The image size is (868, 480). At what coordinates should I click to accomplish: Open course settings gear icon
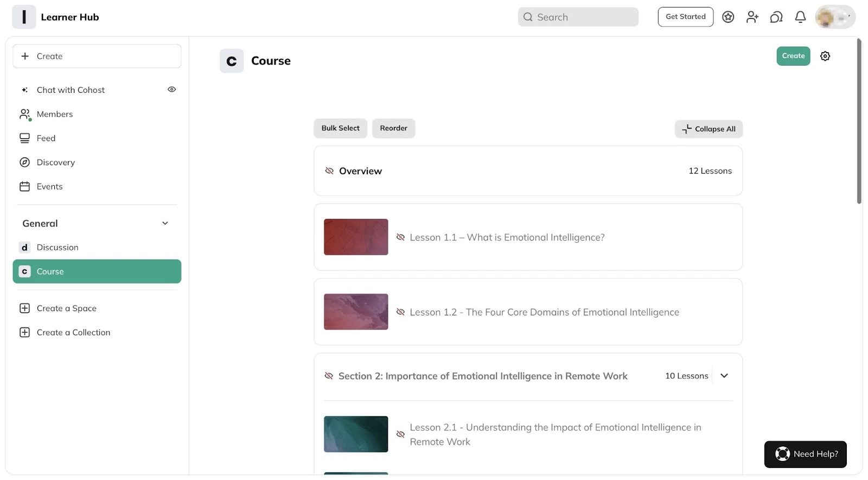(x=825, y=56)
